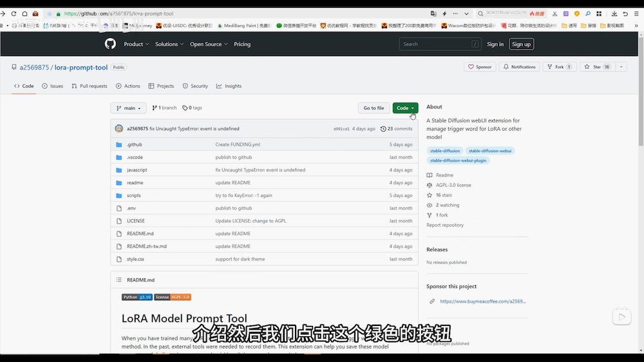Click the browser downloads icon
Image resolution: width=644 pixels, height=362 pixels.
pyautogui.click(x=614, y=14)
